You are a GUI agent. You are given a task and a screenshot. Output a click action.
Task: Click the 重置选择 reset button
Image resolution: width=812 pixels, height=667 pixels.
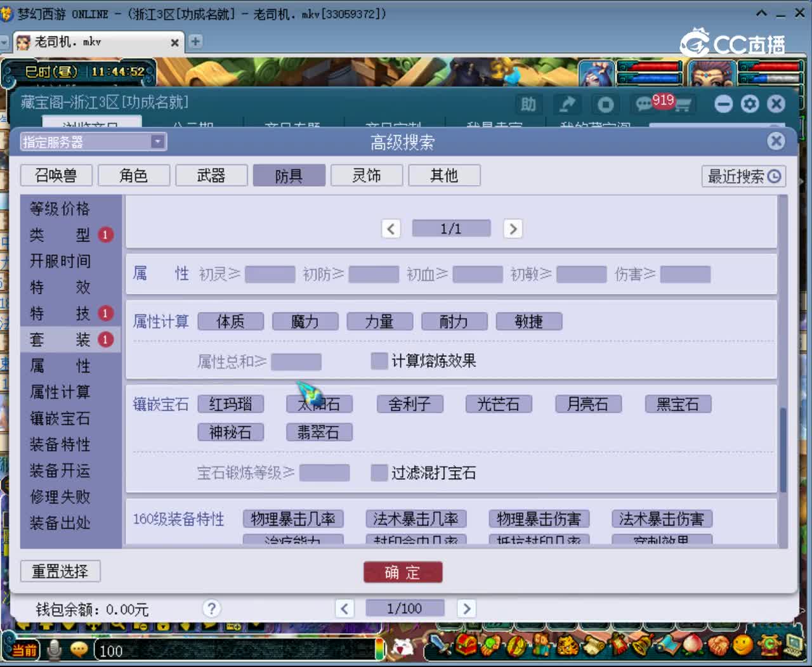click(60, 571)
